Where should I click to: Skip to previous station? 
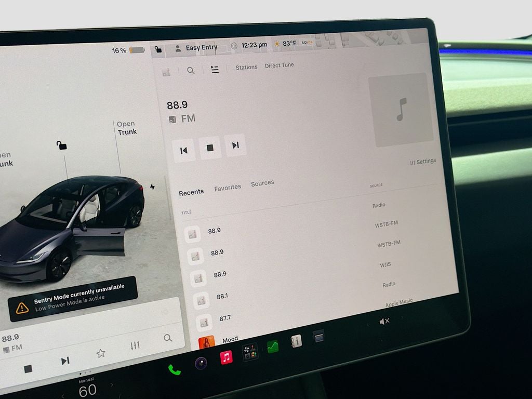[183, 150]
